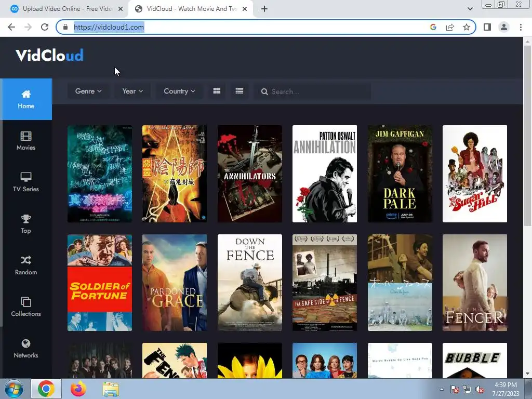Pick a Random title
The width and height of the screenshot is (532, 399).
(x=26, y=265)
